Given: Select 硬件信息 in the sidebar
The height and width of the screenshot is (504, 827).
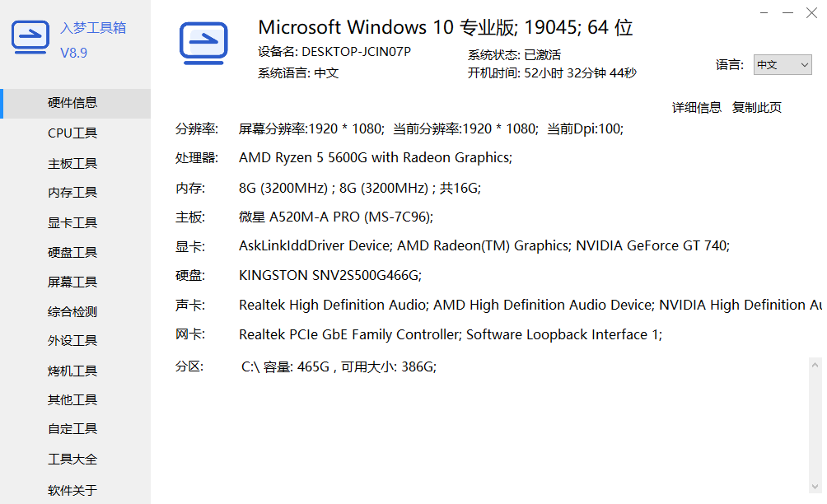Looking at the screenshot, I should (x=72, y=103).
